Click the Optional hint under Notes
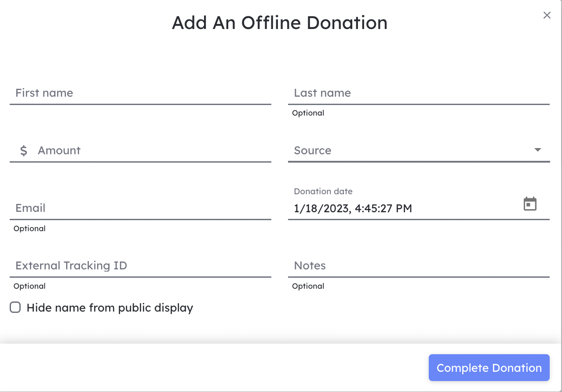 [x=308, y=286]
